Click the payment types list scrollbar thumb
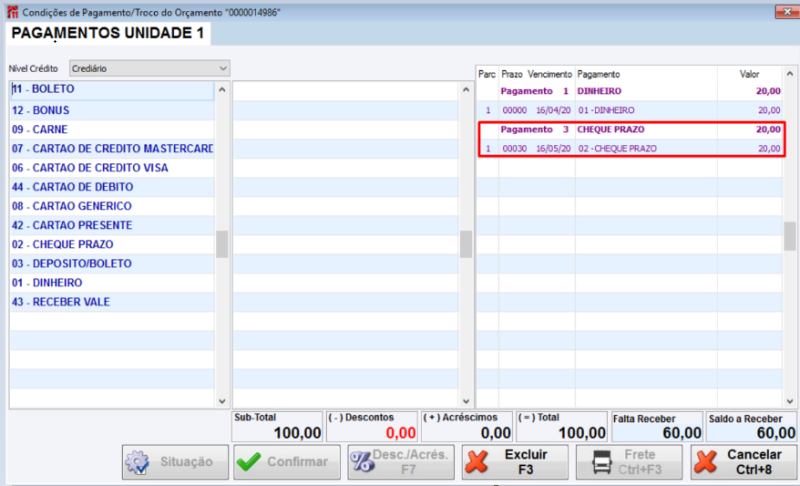 222,244
